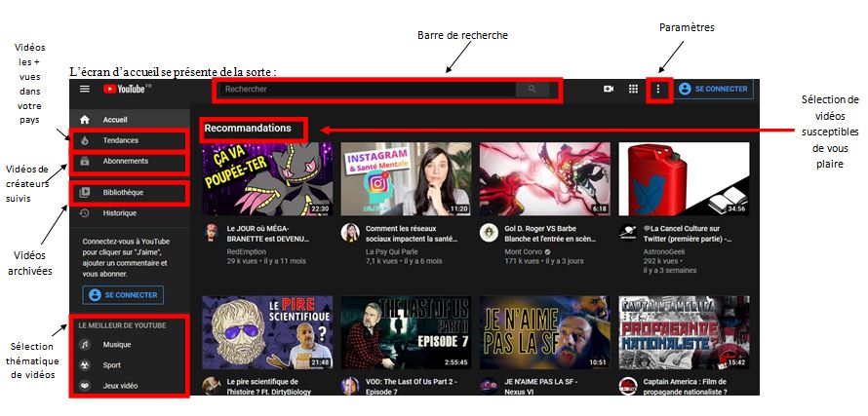Open the Gol D. Roger video thumbnail
The width and height of the screenshot is (868, 416).
545,178
